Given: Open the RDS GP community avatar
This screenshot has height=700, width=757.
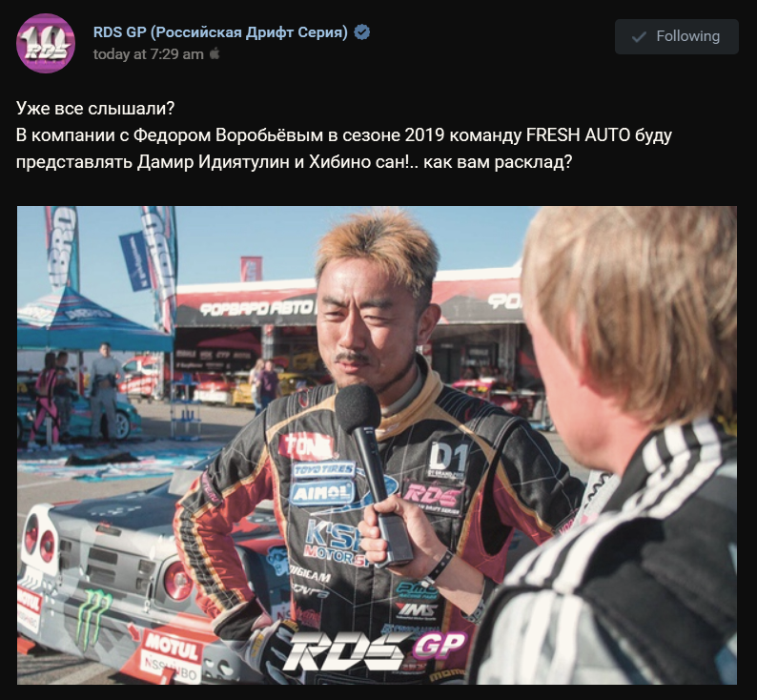Looking at the screenshot, I should 46,44.
